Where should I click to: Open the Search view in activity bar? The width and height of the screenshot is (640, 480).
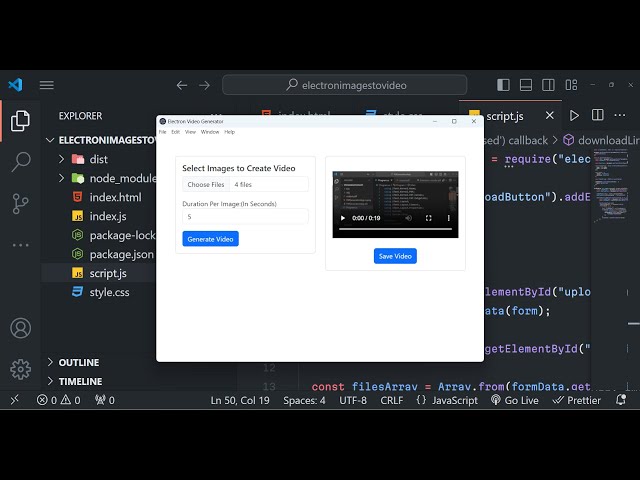[20, 162]
